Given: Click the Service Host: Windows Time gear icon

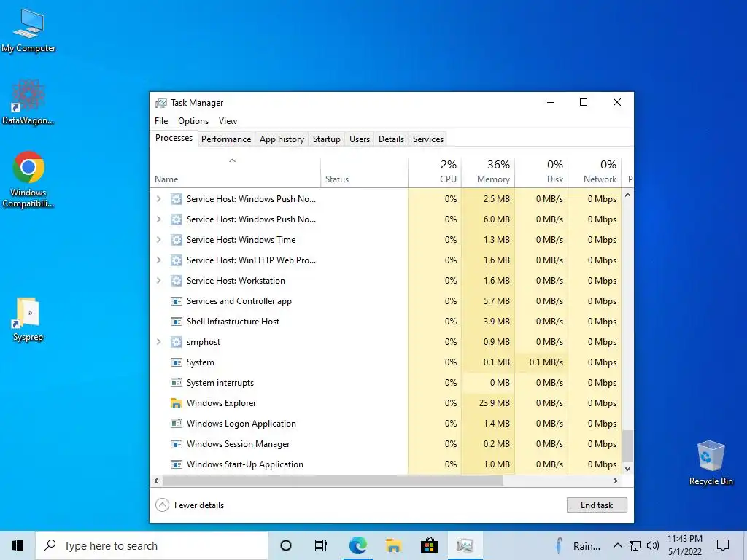Looking at the screenshot, I should [x=177, y=240].
